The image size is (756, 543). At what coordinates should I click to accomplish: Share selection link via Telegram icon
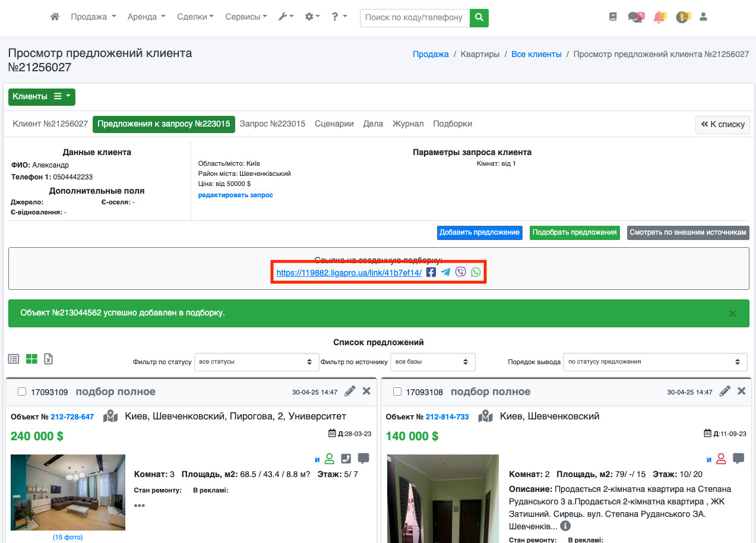(445, 272)
